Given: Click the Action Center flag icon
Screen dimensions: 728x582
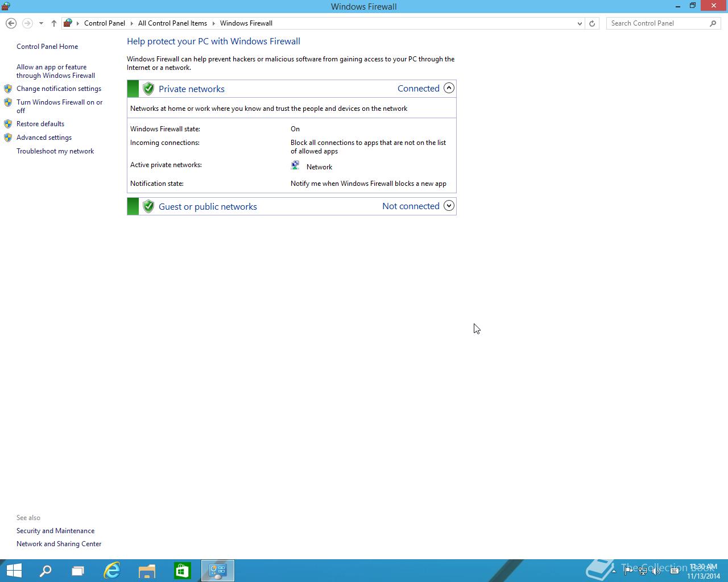Looking at the screenshot, I should click(628, 571).
